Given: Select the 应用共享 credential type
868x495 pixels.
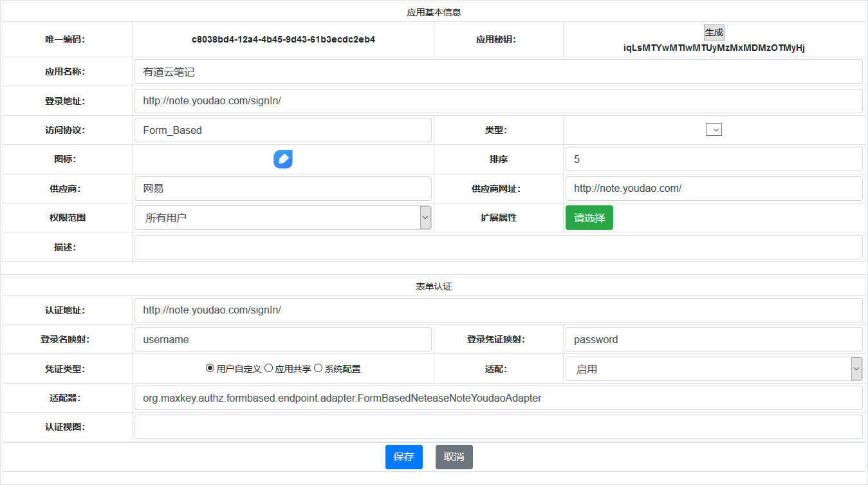Looking at the screenshot, I should [269, 368].
